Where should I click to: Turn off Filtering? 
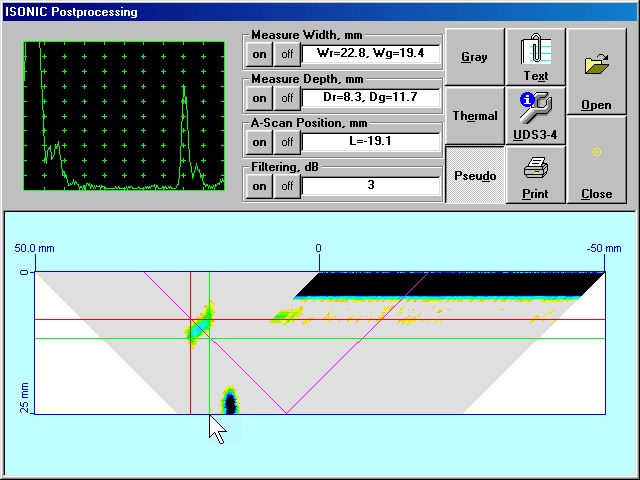click(287, 187)
